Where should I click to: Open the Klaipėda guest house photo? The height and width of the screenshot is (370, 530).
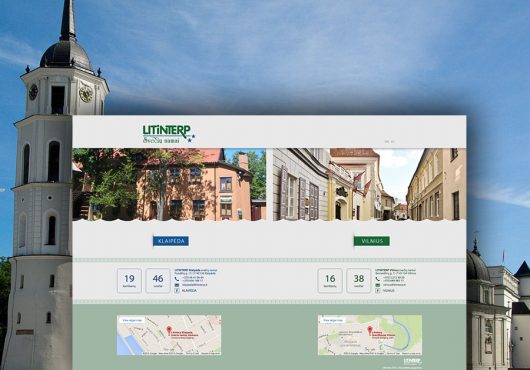(169, 184)
